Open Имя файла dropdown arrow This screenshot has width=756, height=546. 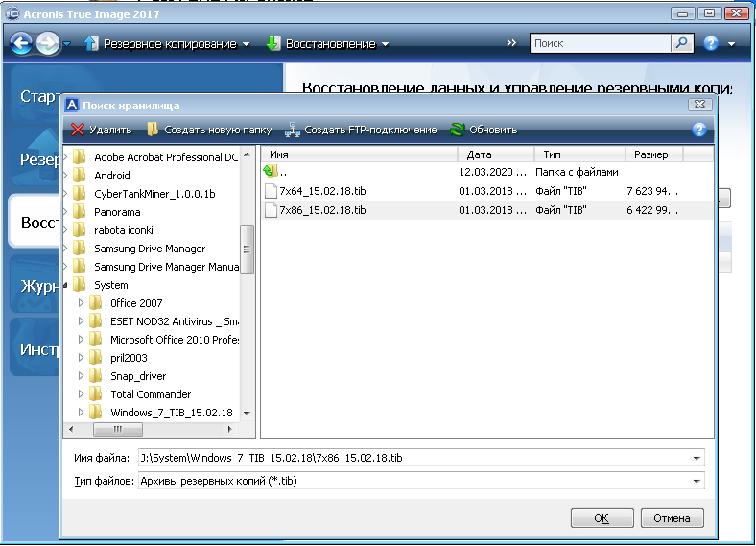point(697,458)
